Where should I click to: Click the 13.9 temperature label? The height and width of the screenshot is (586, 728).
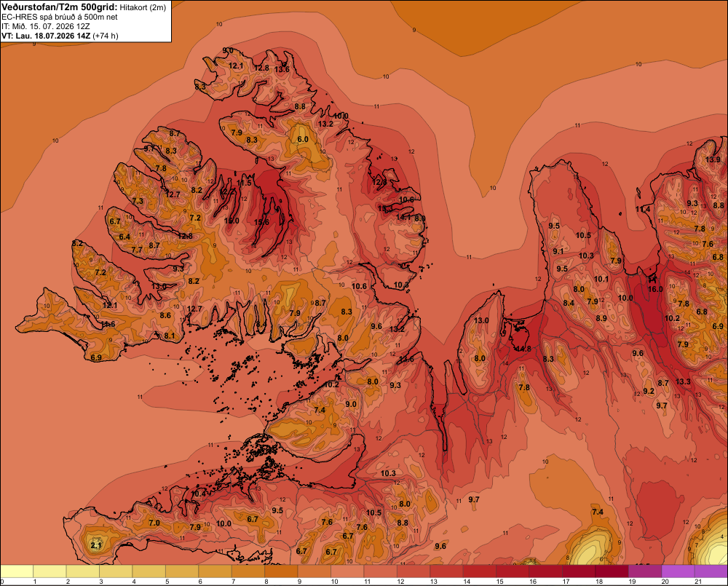click(x=713, y=159)
